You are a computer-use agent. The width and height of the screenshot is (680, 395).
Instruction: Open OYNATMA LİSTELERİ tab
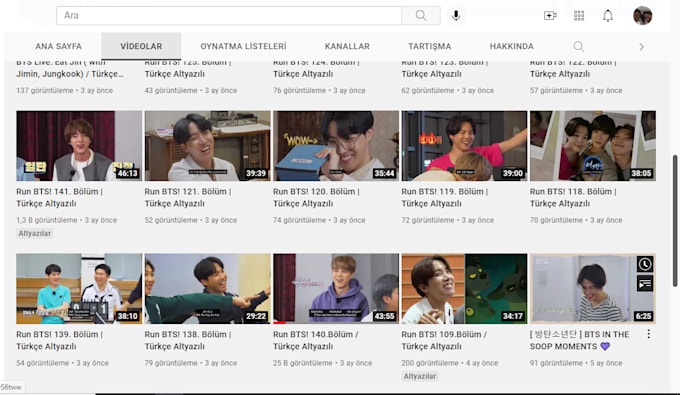[x=243, y=46]
